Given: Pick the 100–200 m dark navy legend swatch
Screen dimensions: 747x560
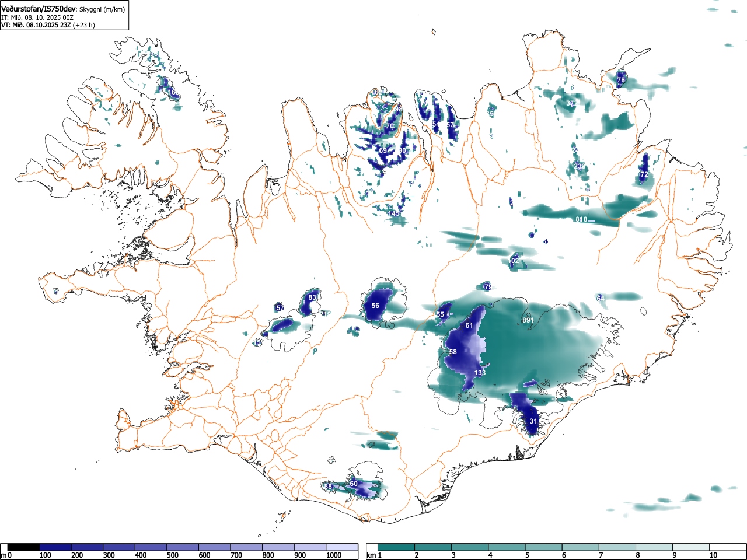Looking at the screenshot, I should click(55, 547).
